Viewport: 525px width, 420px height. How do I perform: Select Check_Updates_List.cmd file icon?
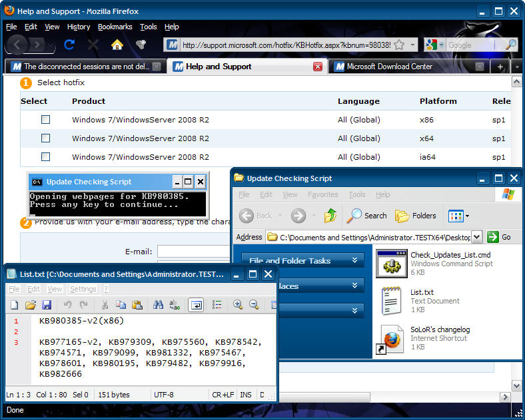coord(391,264)
